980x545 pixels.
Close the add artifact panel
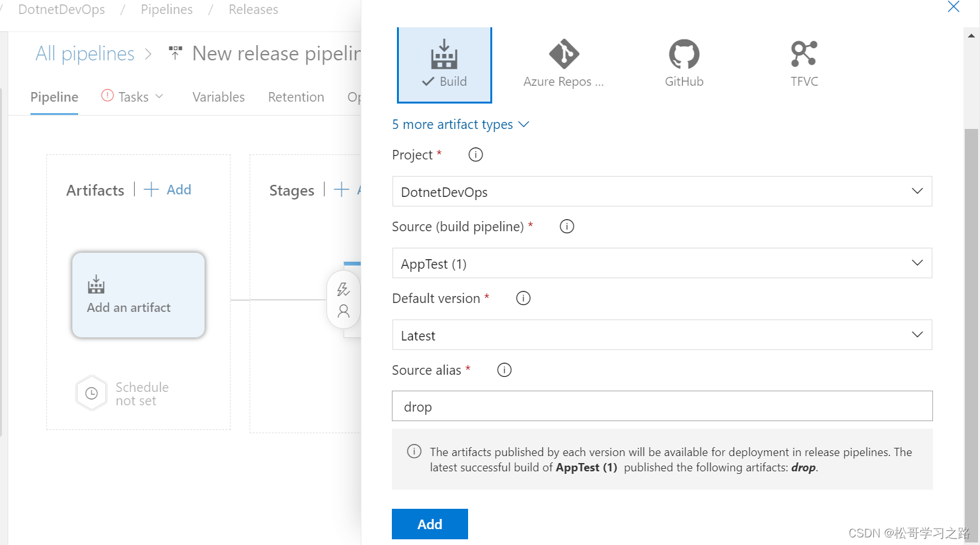point(953,6)
